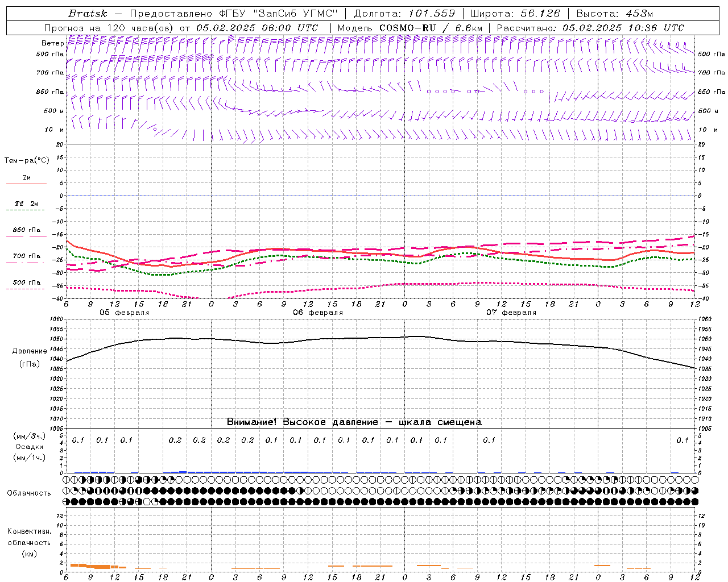Image resolution: width=728 pixels, height=582 pixels.
Task: Click the (гПа) unit under Давление
Action: (30, 364)
